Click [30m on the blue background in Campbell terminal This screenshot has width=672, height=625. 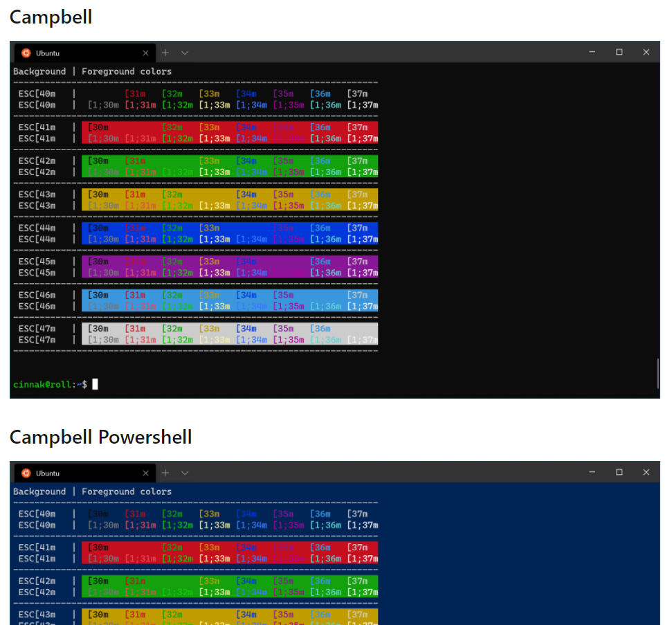coord(98,228)
